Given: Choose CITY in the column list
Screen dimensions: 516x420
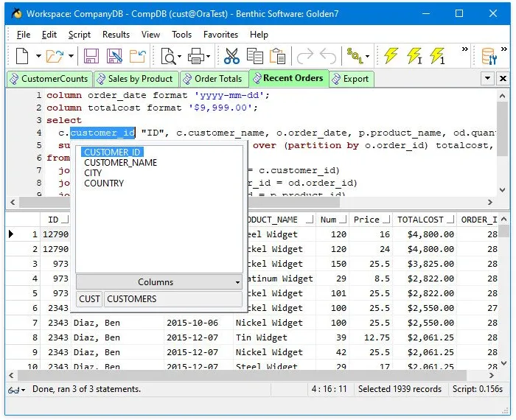Looking at the screenshot, I should coord(93,172).
